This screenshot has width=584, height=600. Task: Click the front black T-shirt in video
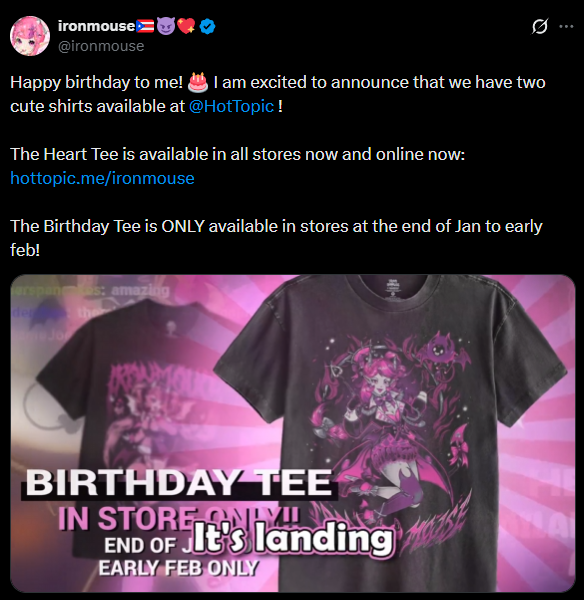[390, 434]
